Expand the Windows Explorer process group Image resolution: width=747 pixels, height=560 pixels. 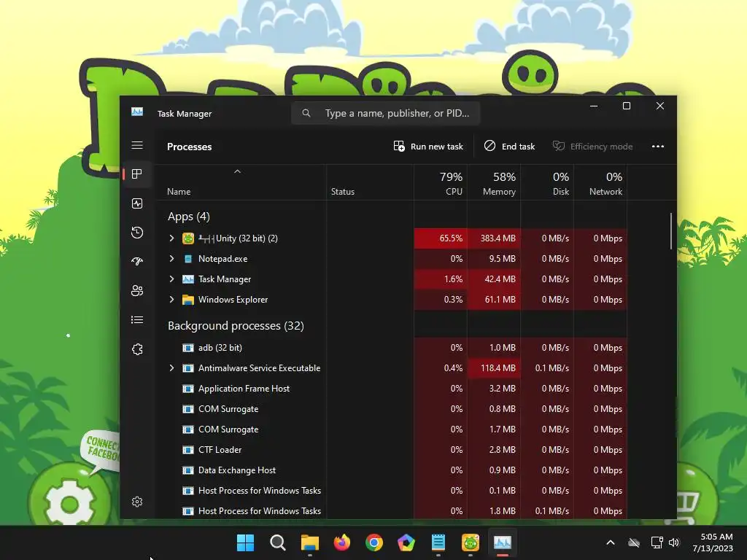(171, 300)
